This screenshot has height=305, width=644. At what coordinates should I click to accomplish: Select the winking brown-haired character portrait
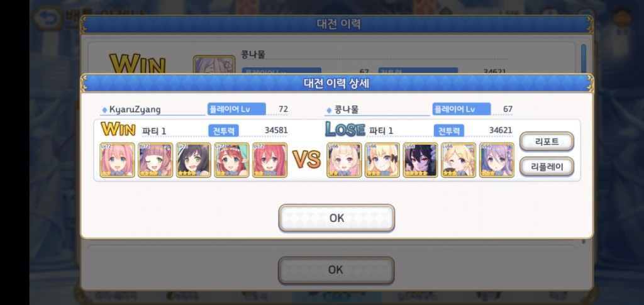coord(155,160)
